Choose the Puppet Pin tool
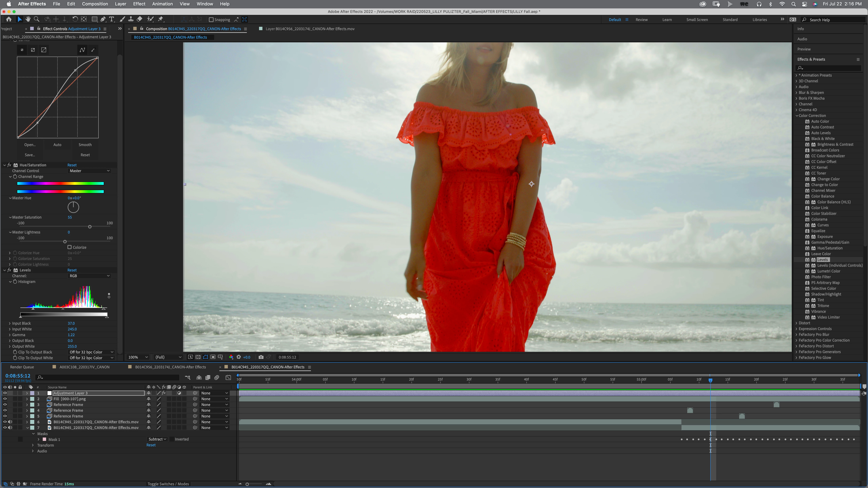The image size is (868, 488). pos(161,19)
